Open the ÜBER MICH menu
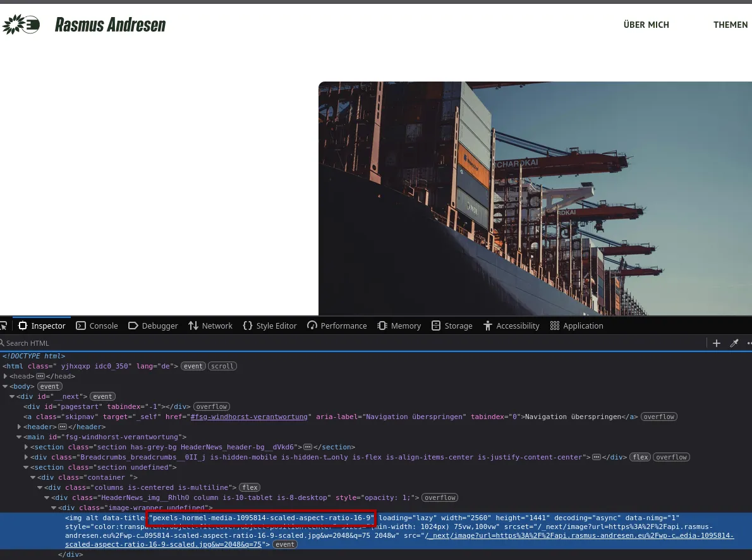The height and width of the screenshot is (560, 752). coord(646,25)
